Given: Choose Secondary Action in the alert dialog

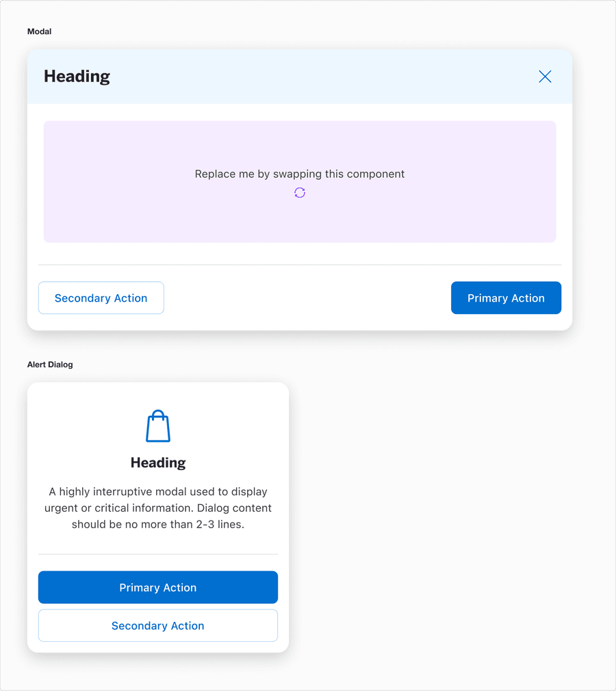Looking at the screenshot, I should tap(157, 625).
